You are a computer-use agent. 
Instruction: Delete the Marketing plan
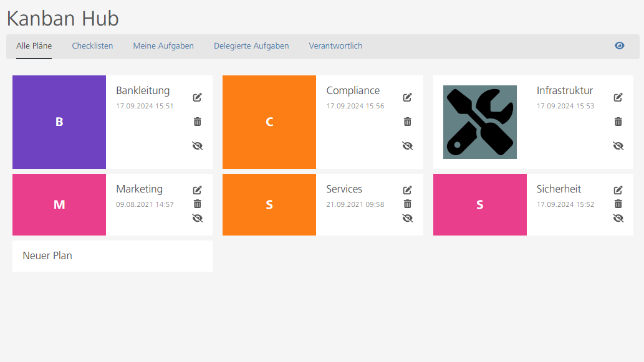[198, 204]
